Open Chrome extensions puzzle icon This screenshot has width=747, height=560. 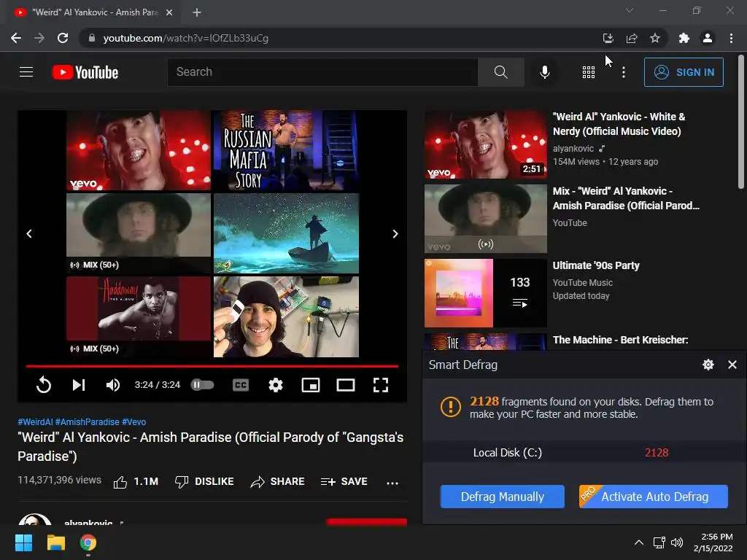(x=684, y=38)
